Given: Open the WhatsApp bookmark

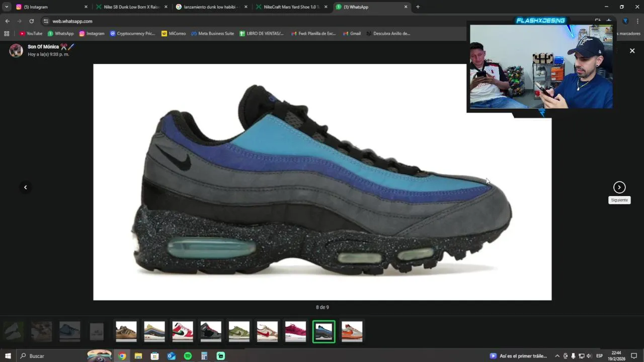Looking at the screenshot, I should pos(60,34).
